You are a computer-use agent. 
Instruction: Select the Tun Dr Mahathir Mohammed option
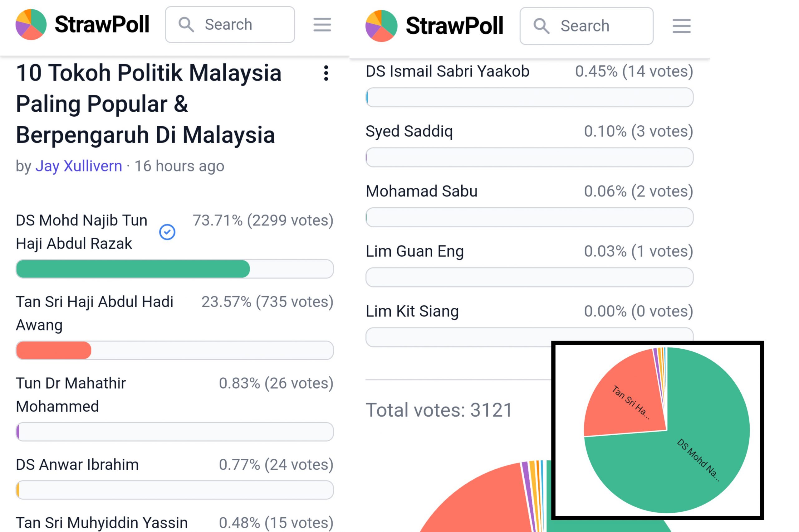tap(174, 408)
